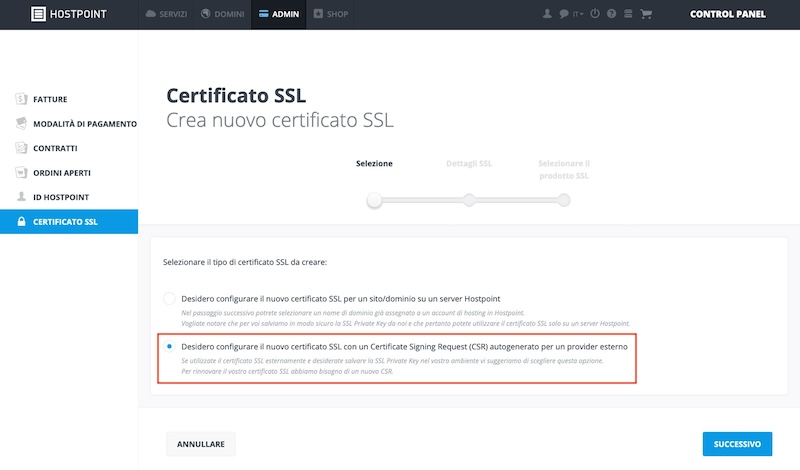
Task: Click the Dettagli SSL step marker
Action: click(469, 200)
